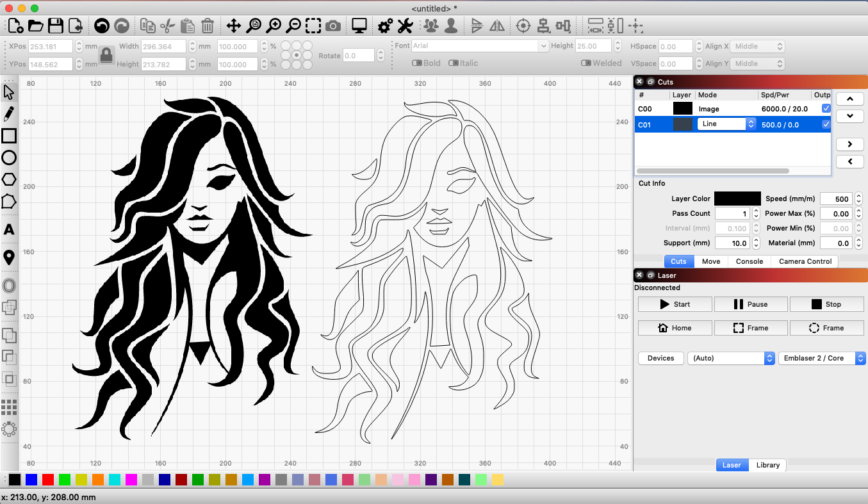
Task: Toggle the aspect ratio lock
Action: pyautogui.click(x=106, y=54)
